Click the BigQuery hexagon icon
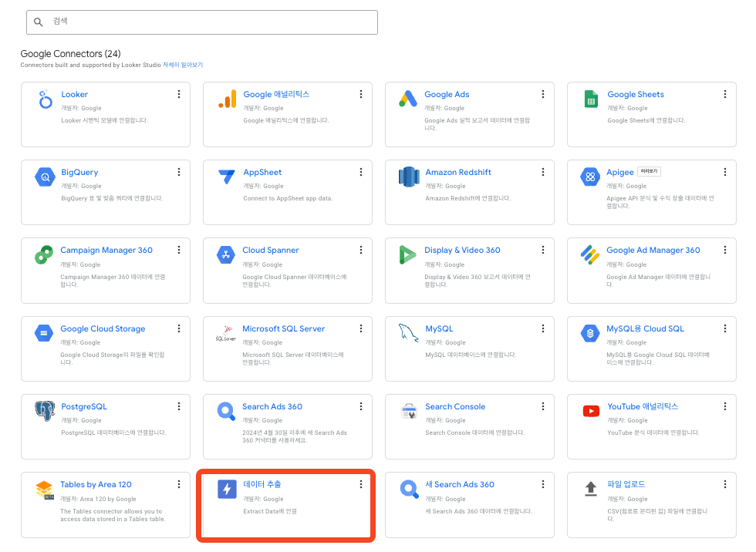The width and height of the screenshot is (756, 552). tap(45, 177)
